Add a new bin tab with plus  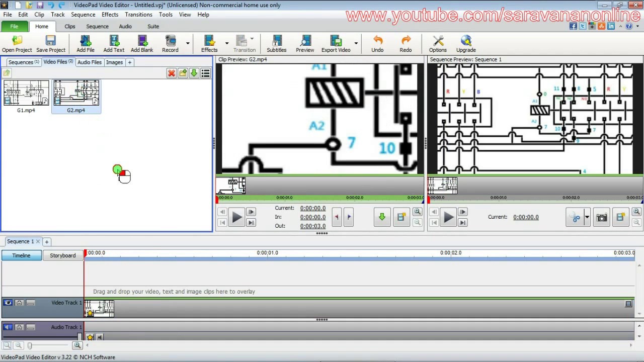[x=129, y=62]
